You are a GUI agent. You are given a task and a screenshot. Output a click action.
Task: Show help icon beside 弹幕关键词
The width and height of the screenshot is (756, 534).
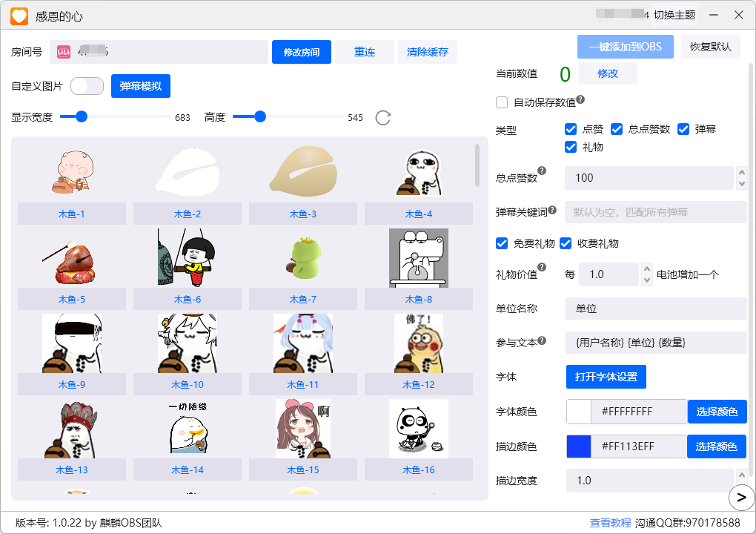click(552, 210)
